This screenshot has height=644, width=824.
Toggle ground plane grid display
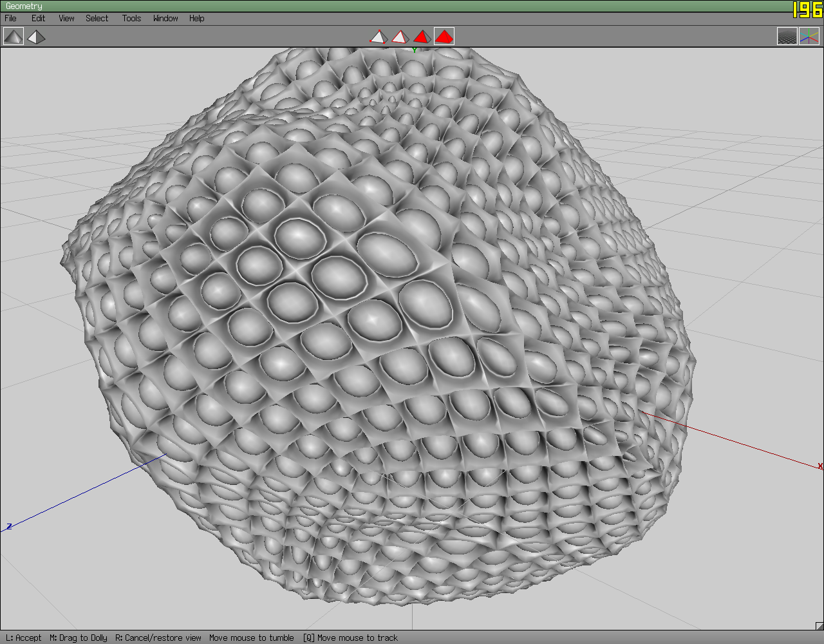(x=787, y=37)
